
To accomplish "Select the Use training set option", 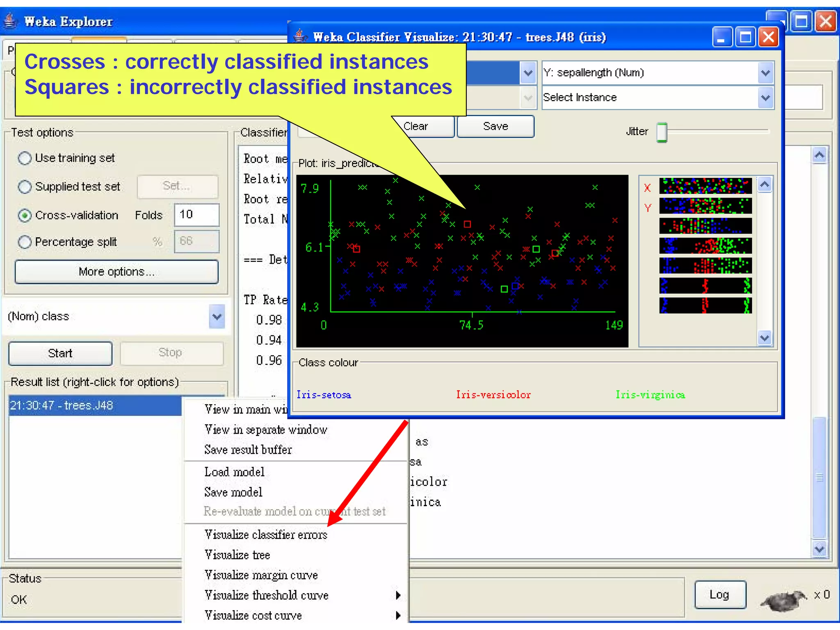I will pyautogui.click(x=25, y=158).
